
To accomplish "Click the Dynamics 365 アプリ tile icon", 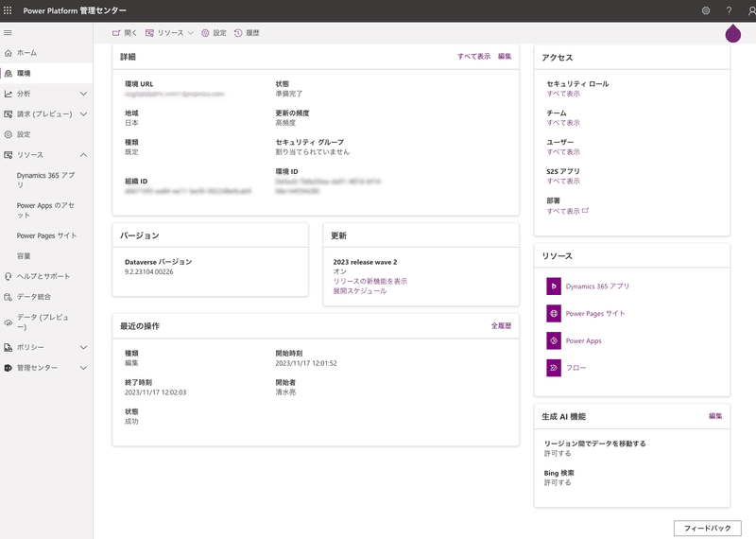I will click(554, 287).
